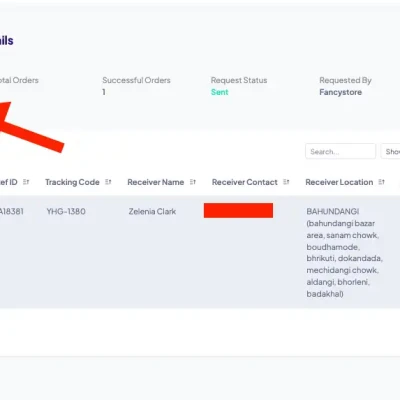Viewport: 400px width, 400px height.
Task: Select the Zelenia Clark receiver name
Action: (152, 211)
